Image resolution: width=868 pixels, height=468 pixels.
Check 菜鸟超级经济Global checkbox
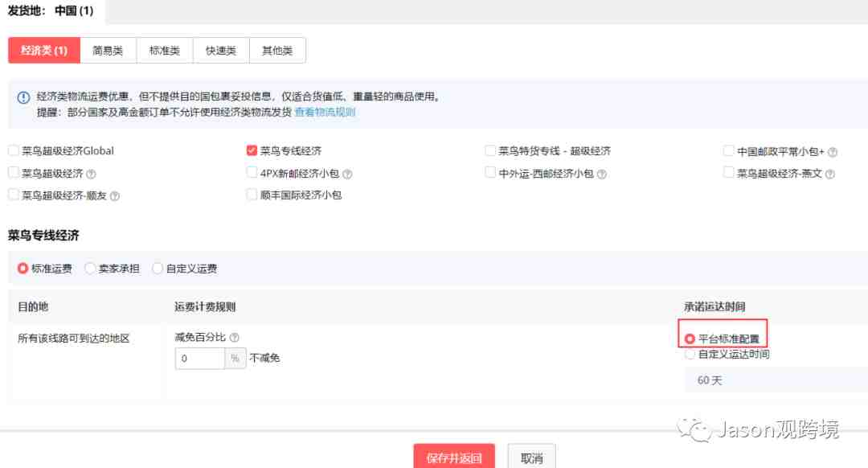tap(14, 150)
